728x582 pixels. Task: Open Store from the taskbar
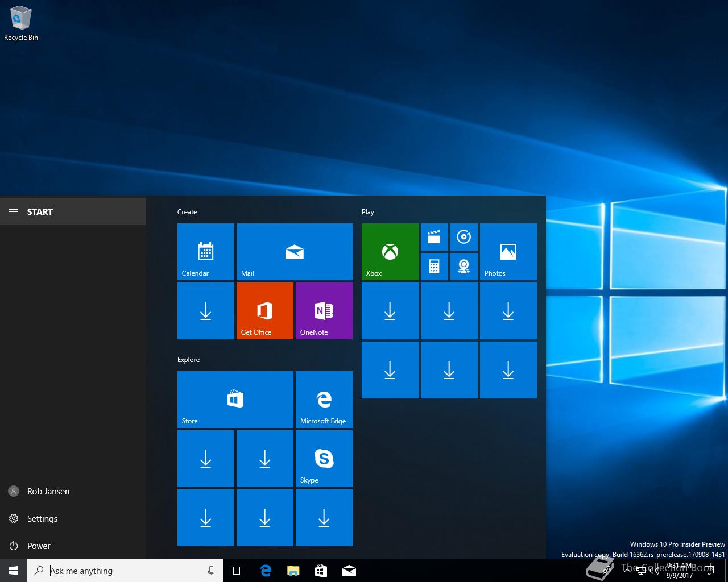pos(321,571)
